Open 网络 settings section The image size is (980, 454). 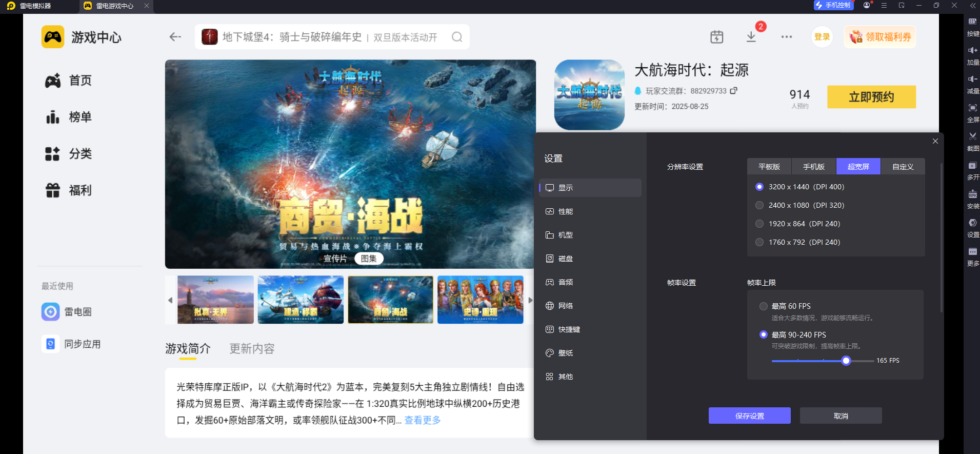coord(590,306)
